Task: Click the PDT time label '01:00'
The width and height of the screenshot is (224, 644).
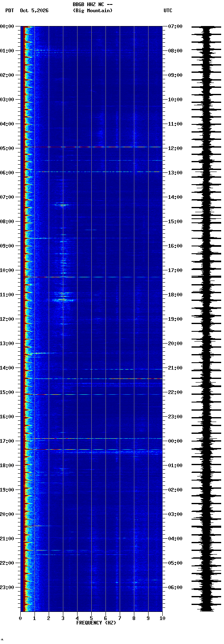Action: click(x=7, y=51)
